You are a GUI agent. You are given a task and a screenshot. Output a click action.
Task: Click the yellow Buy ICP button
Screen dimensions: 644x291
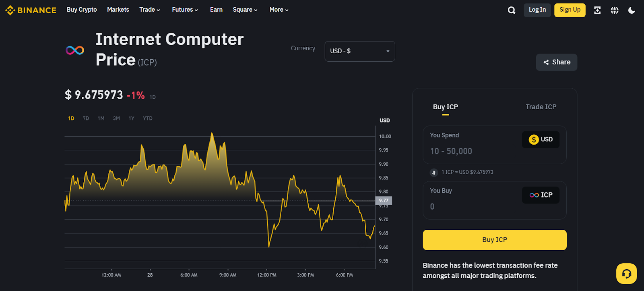[x=495, y=240]
